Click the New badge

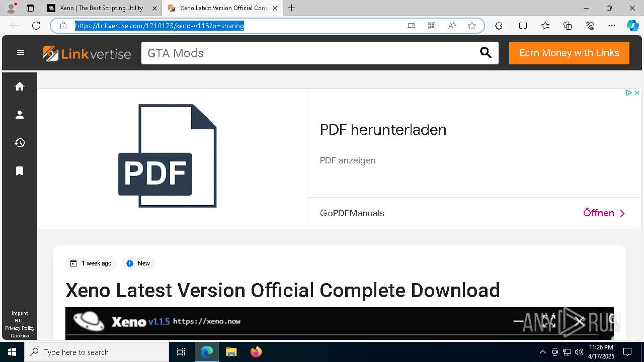pos(138,263)
